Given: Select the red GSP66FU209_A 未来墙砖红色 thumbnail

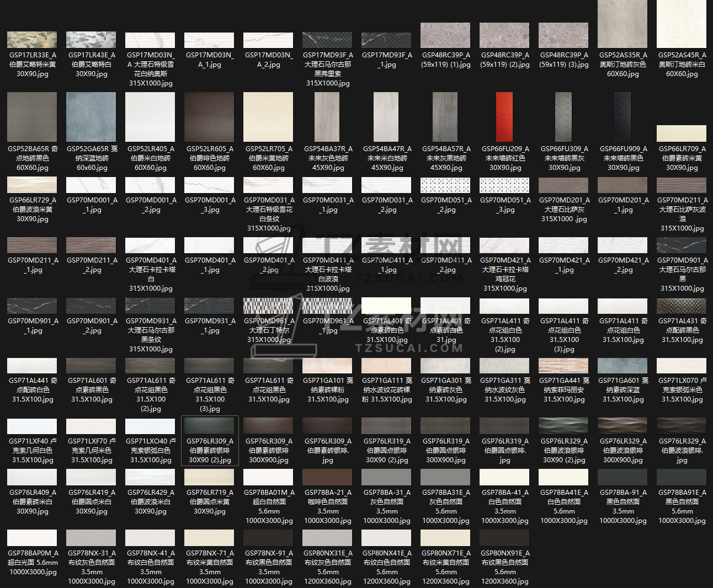Looking at the screenshot, I should tap(504, 117).
